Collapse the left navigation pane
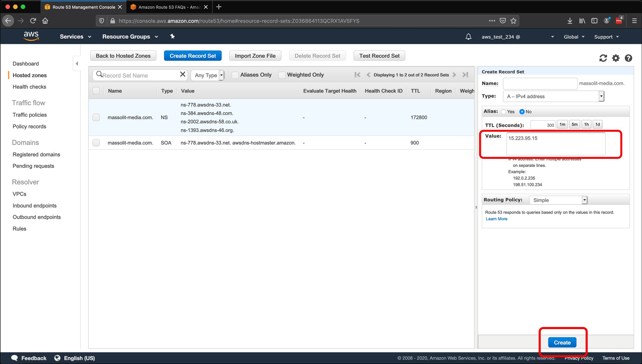The image size is (642, 364). click(x=77, y=63)
